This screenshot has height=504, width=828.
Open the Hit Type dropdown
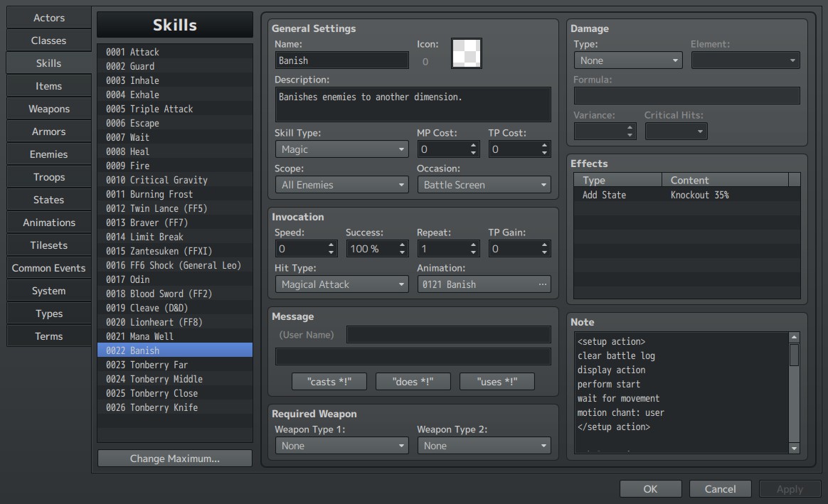(x=341, y=284)
